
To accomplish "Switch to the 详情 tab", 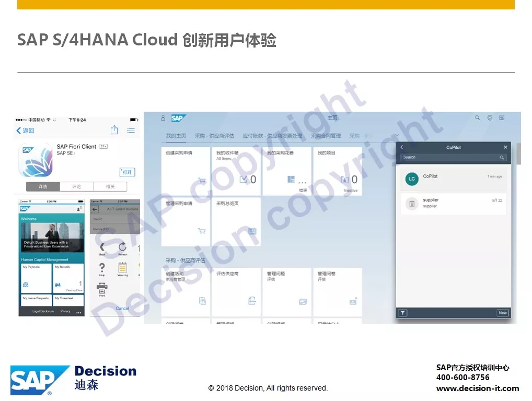I will click(43, 186).
